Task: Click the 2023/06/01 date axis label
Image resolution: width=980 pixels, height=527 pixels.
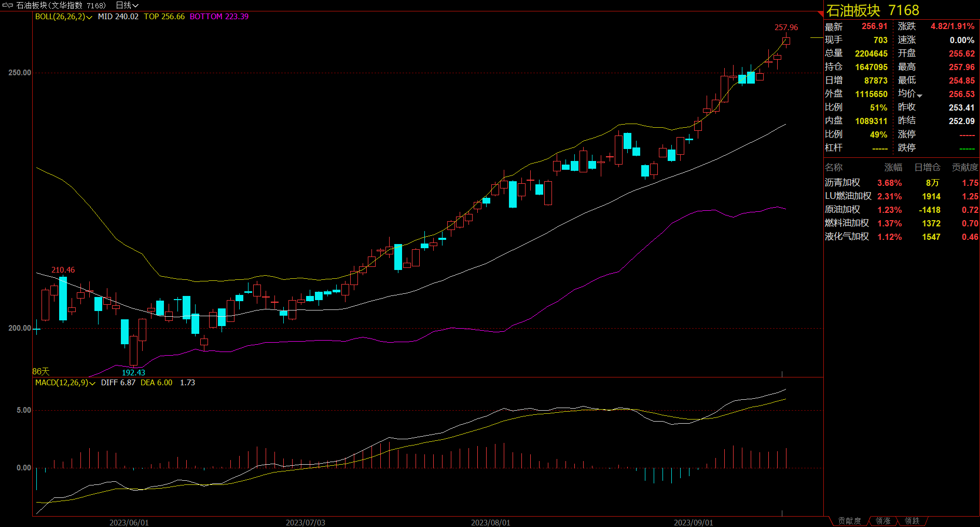Action: tap(129, 522)
